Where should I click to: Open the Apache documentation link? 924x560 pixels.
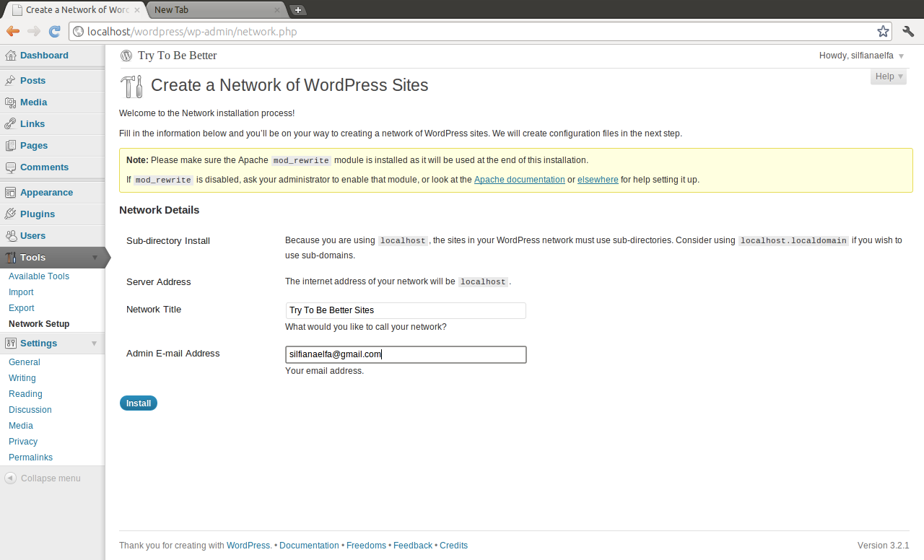pyautogui.click(x=519, y=180)
